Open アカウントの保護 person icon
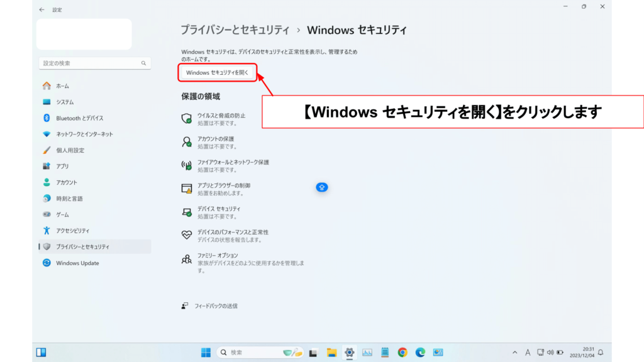This screenshot has height=362, width=644. coord(186,142)
